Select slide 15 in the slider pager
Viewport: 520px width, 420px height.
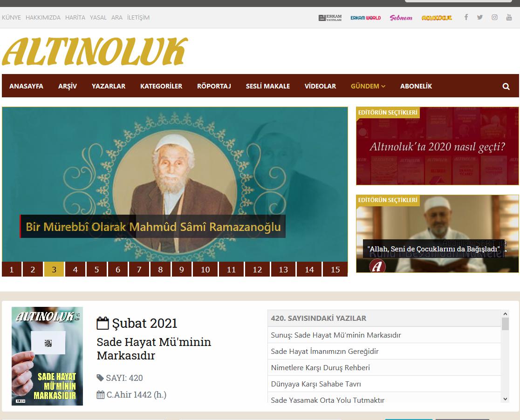coord(335,270)
